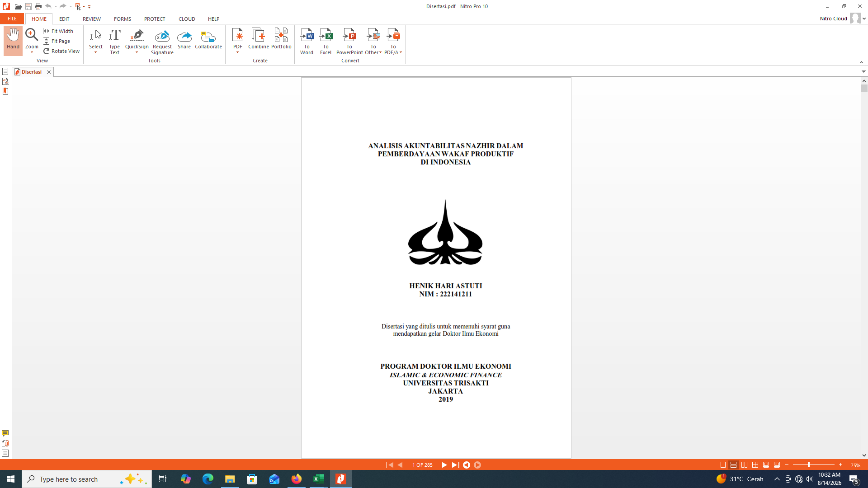
Task: Click the Rotate View button
Action: [61, 51]
